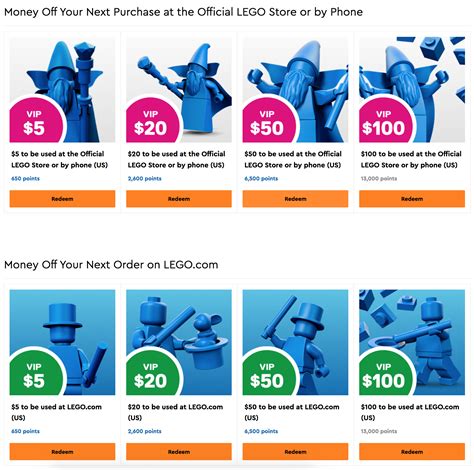Open the pink VIP $50 wizard image
Screen dimensions: 474x470
(x=295, y=90)
